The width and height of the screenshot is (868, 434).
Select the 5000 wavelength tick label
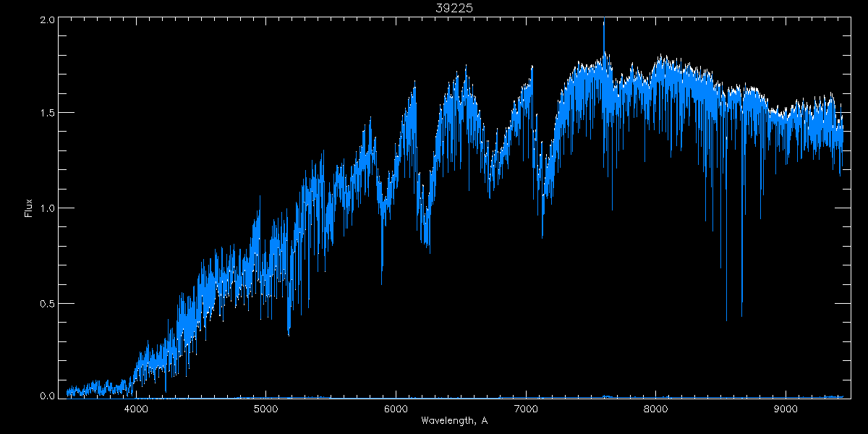(265, 409)
